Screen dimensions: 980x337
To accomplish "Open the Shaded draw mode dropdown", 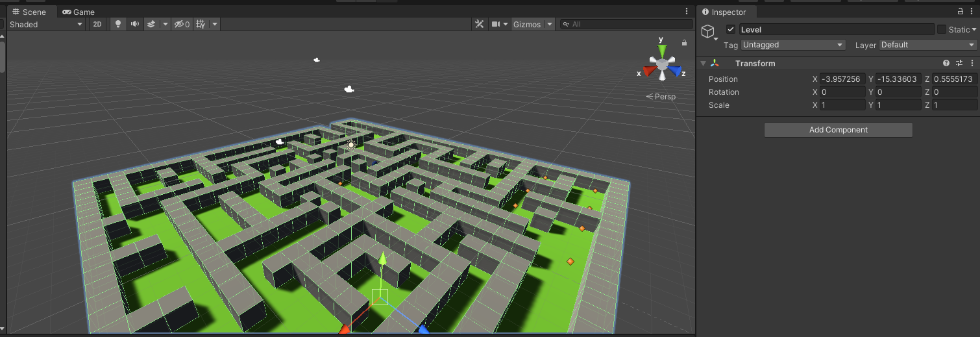I will (x=45, y=24).
